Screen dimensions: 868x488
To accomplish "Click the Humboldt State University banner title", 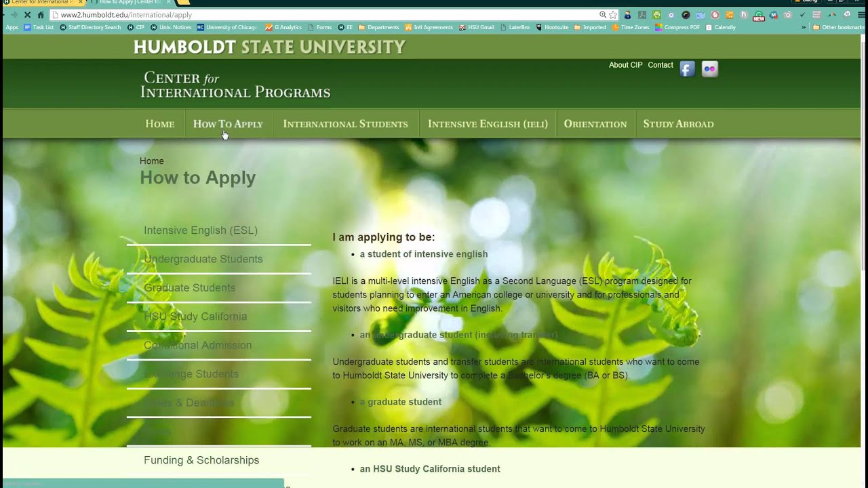I will 269,47.
